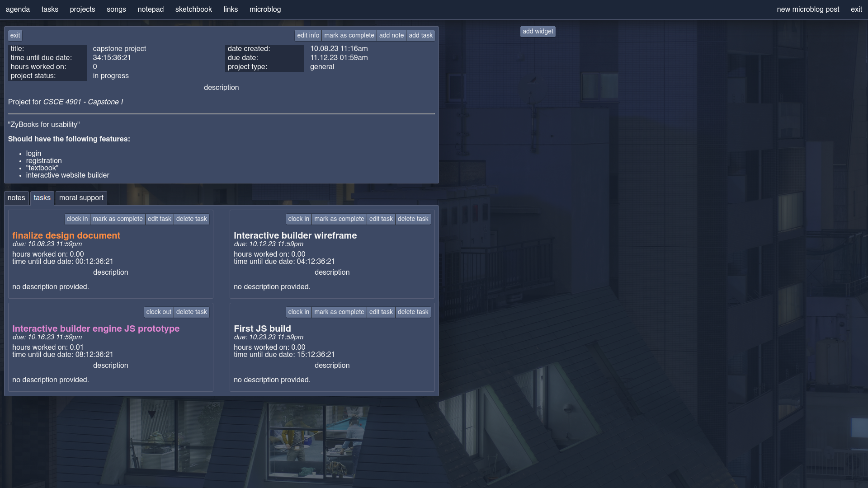Image resolution: width=868 pixels, height=488 pixels.
Task: Click the in progress status value
Action: tap(111, 76)
